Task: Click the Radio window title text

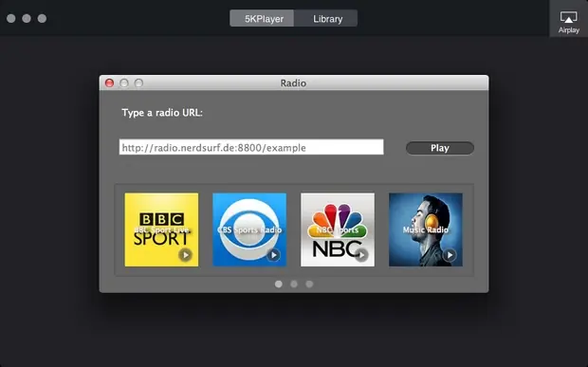Action: pyautogui.click(x=293, y=83)
